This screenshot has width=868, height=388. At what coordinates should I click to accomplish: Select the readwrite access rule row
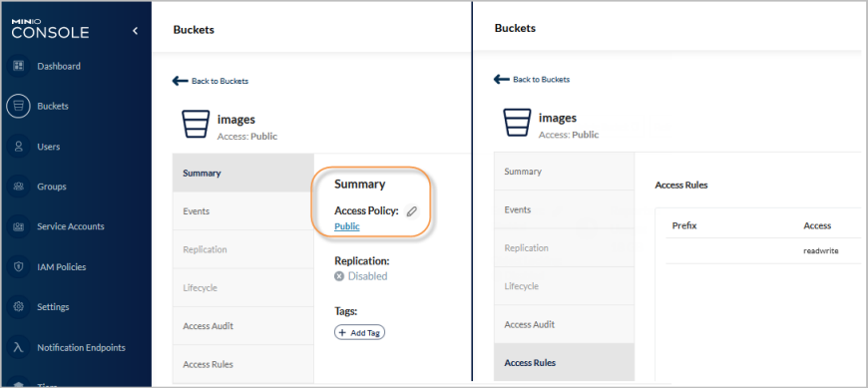(x=763, y=250)
